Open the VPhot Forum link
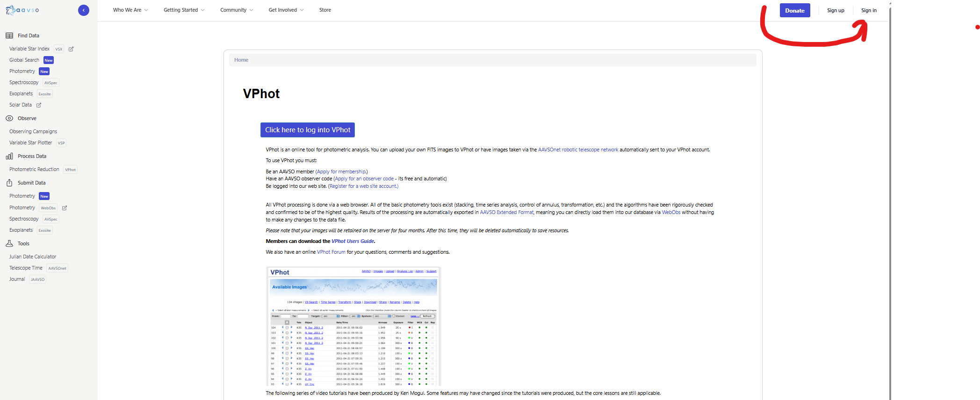The image size is (980, 400). [x=331, y=252]
